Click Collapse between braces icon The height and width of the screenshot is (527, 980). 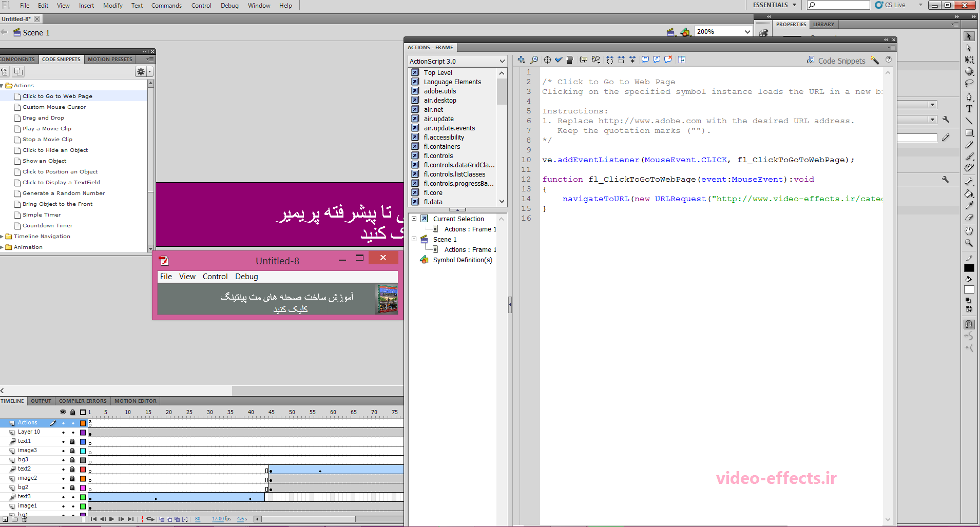(x=610, y=60)
